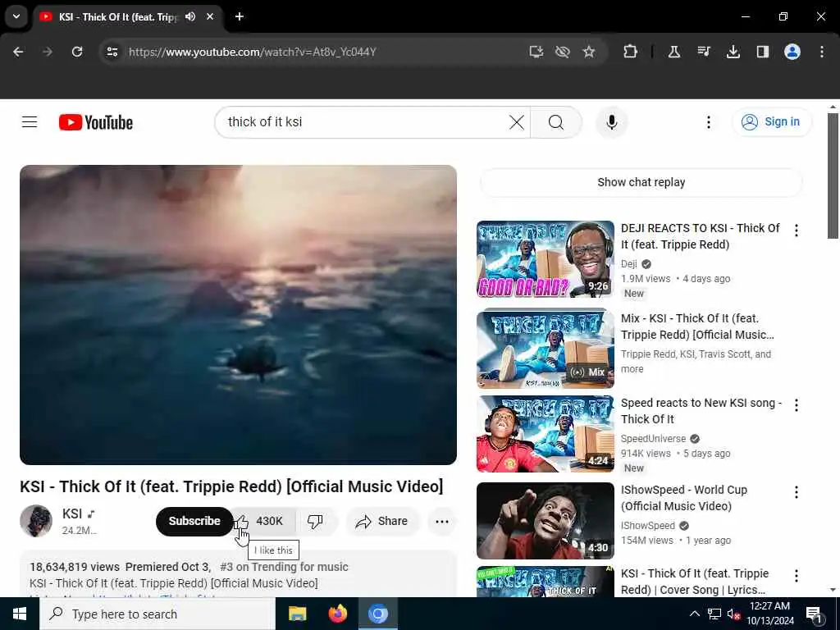Open DEJI REACTS TO KSI thumbnail
This screenshot has width=840, height=630.
546,259
